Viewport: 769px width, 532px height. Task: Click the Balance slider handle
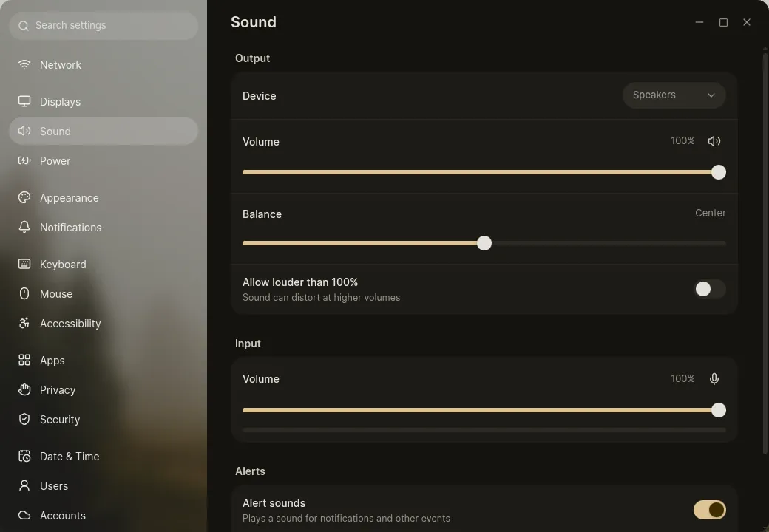pyautogui.click(x=484, y=243)
